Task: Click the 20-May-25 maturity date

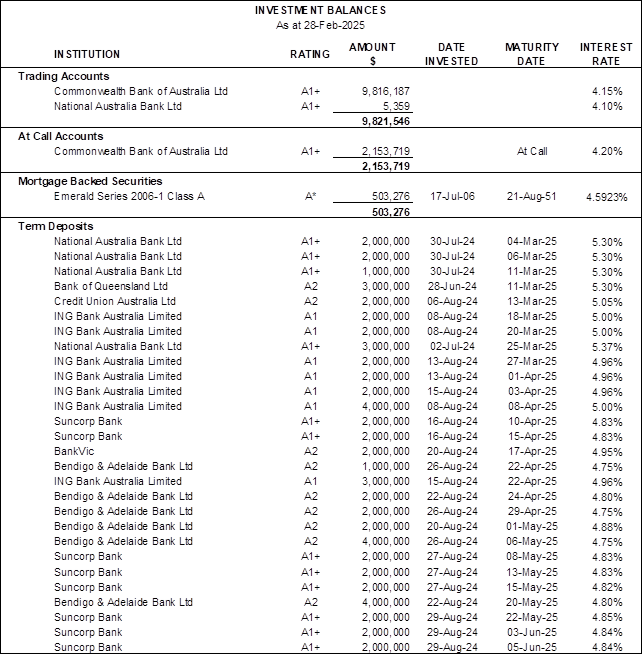Action: 532,603
